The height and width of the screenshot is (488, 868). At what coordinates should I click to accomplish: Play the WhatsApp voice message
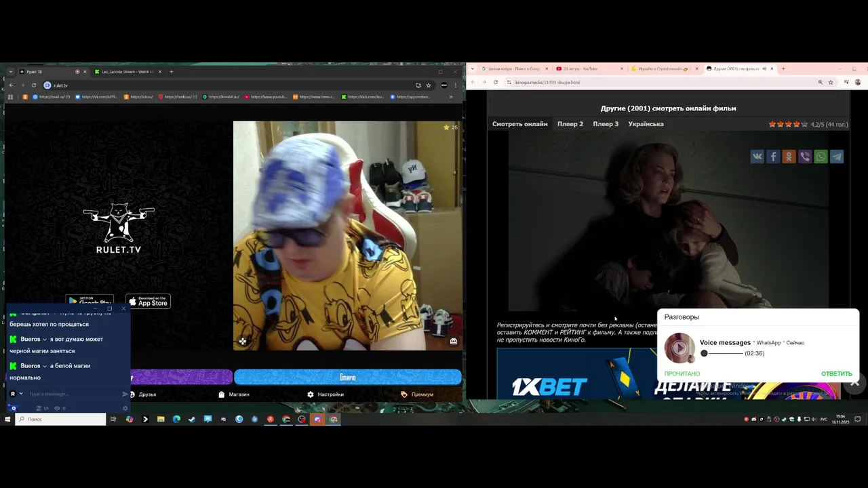pyautogui.click(x=679, y=348)
